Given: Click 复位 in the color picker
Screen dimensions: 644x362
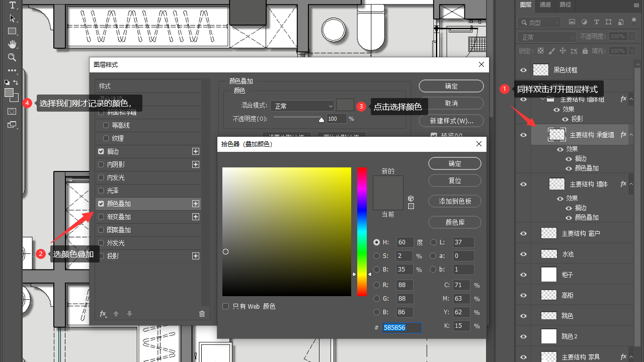Looking at the screenshot, I should tap(455, 180).
